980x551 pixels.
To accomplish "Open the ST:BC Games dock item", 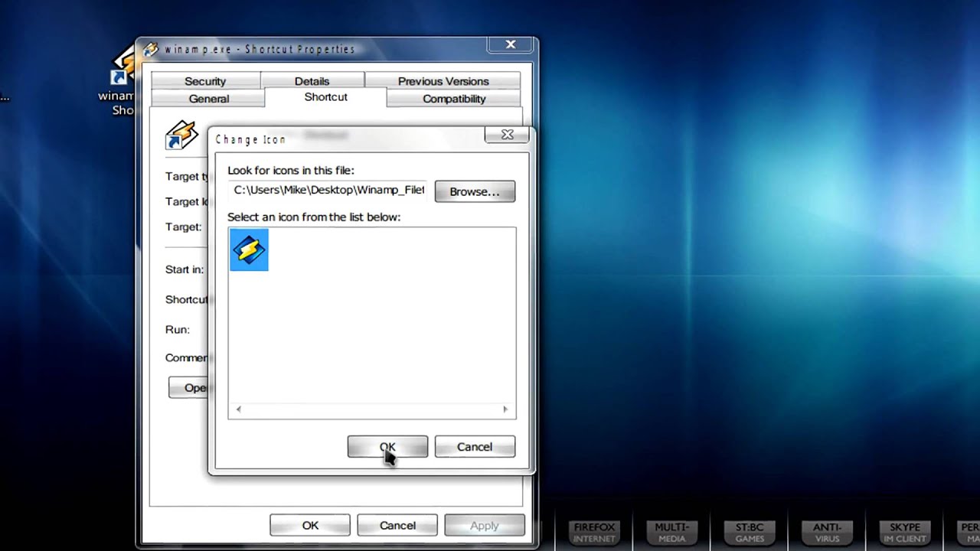I will [x=750, y=533].
